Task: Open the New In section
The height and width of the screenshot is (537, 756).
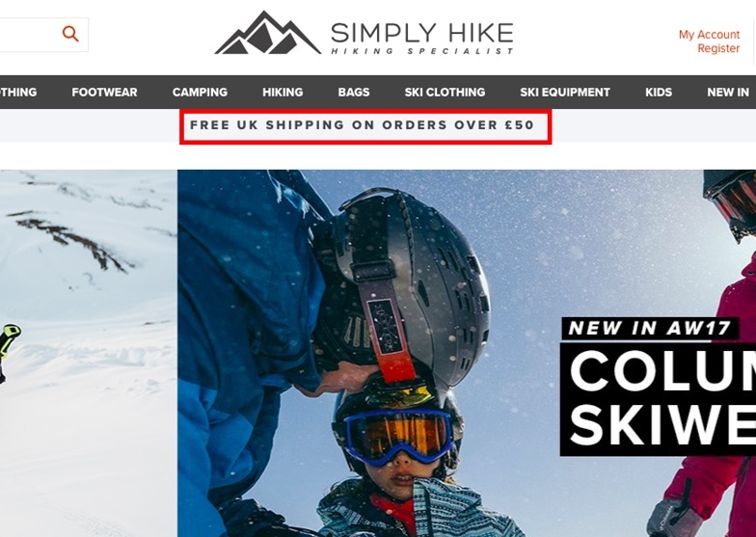Action: (x=728, y=93)
